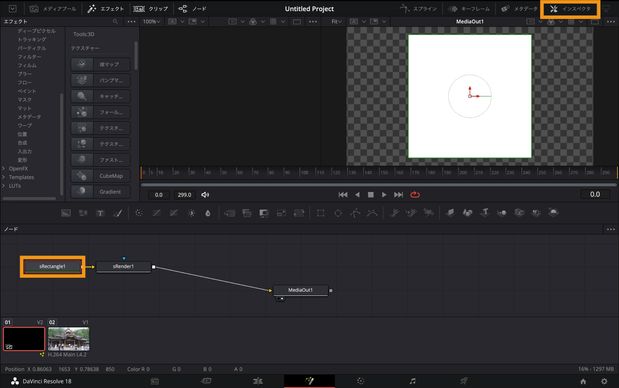Add a Background node from the toolbar
The width and height of the screenshot is (619, 388).
click(66, 213)
